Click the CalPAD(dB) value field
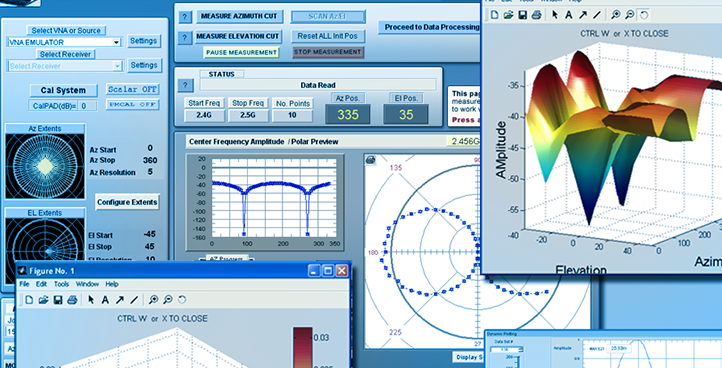This screenshot has height=368, width=722. coord(87,106)
